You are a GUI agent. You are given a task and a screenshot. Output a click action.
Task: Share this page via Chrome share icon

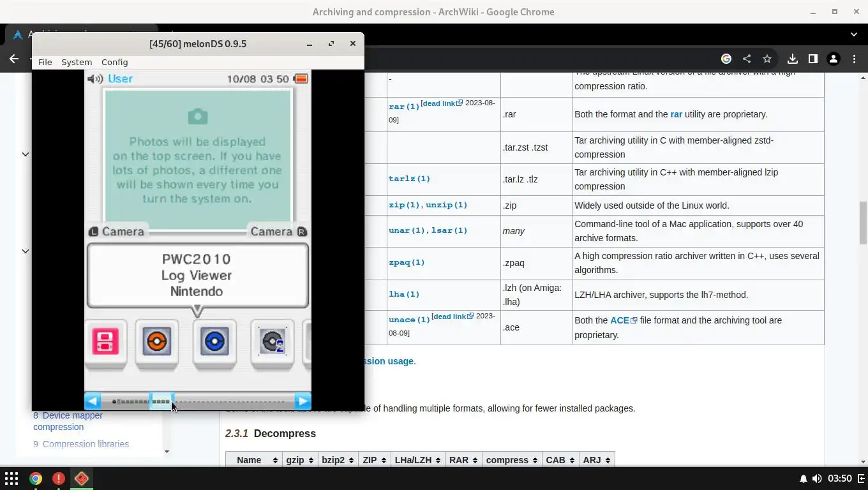[x=747, y=59]
